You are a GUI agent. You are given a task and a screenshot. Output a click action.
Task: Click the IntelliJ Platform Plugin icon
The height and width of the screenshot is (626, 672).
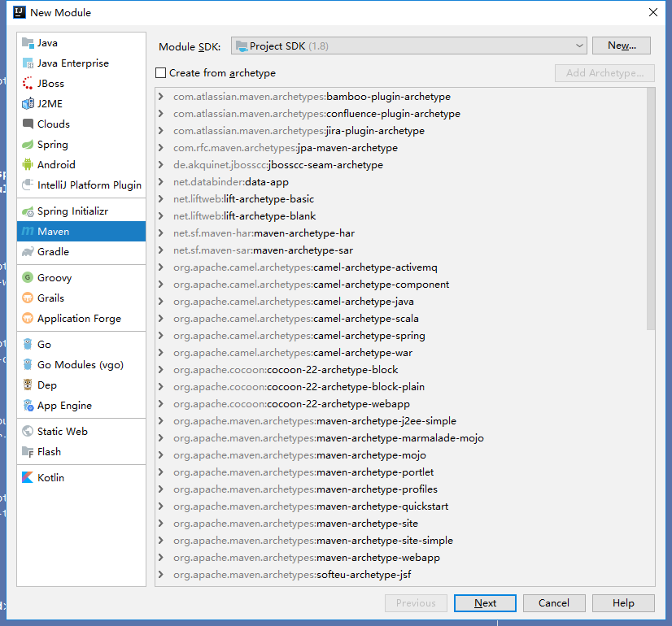(x=28, y=185)
